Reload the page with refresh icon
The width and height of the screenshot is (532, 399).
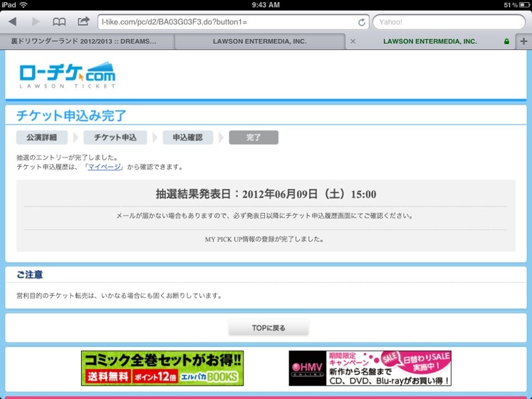(x=362, y=22)
